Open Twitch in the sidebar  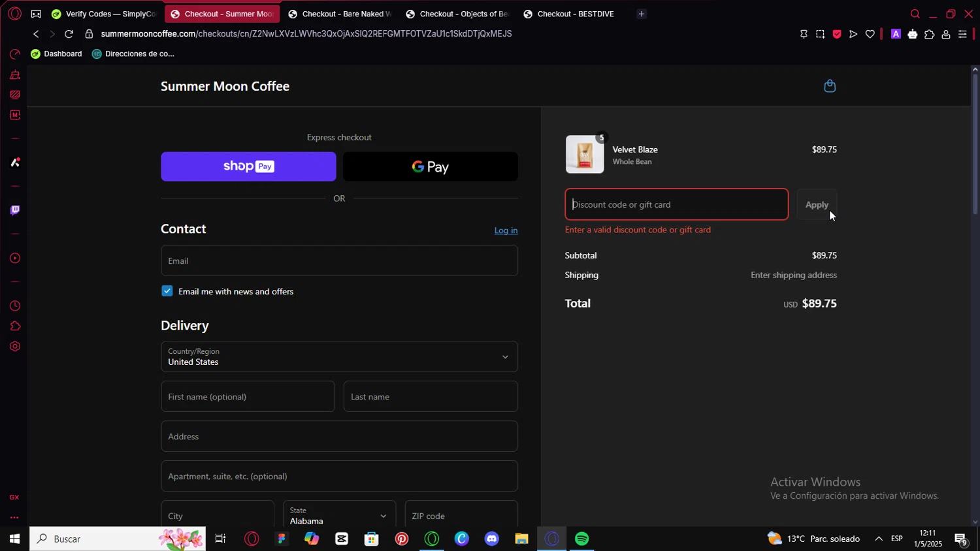coord(14,210)
